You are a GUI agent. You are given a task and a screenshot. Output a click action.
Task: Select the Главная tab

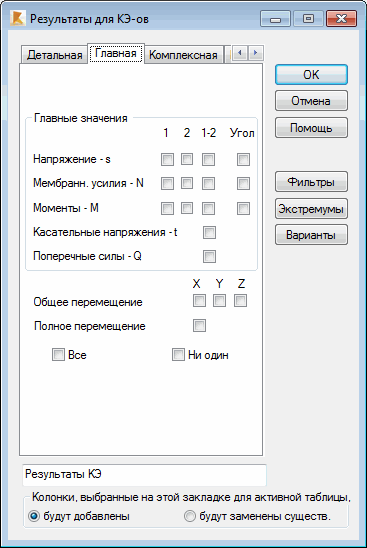tap(116, 53)
